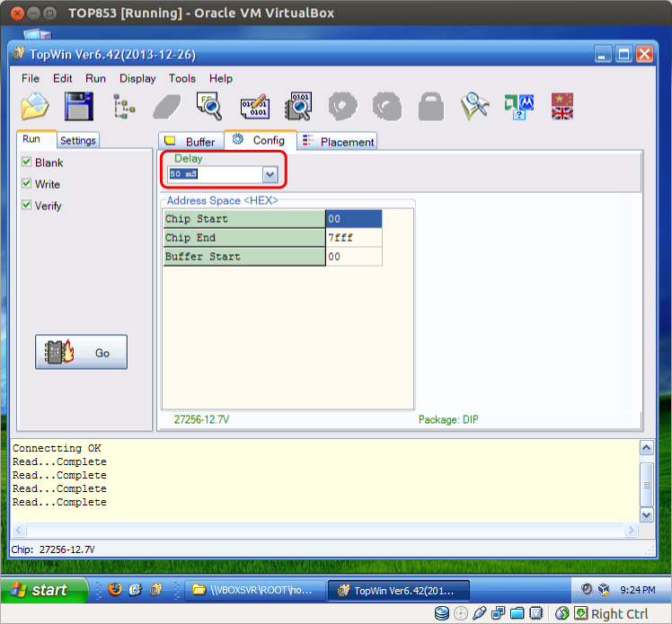Expand the Delay dropdown arrow
The width and height of the screenshot is (672, 624).
(270, 174)
